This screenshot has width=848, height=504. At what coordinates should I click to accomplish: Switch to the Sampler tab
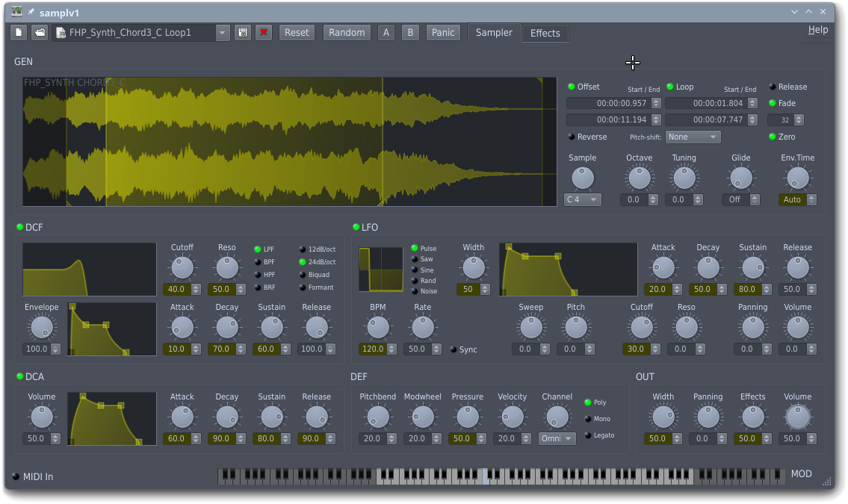[x=494, y=32]
